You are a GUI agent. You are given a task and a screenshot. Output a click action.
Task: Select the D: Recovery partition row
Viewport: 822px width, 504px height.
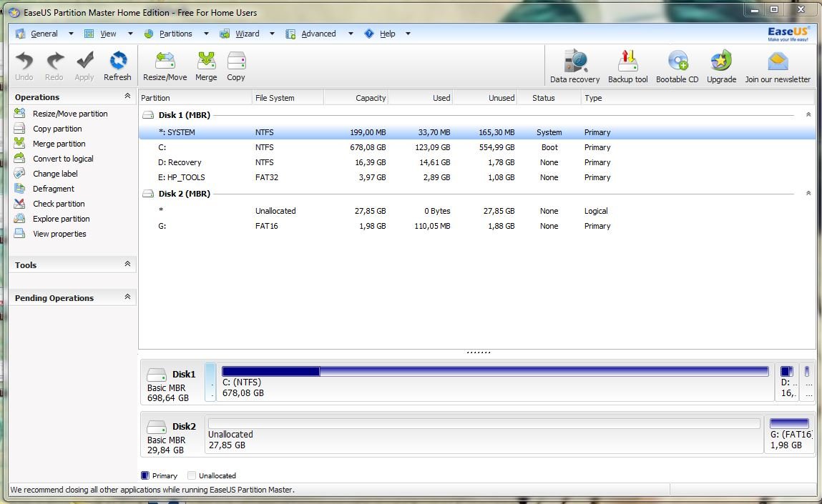click(477, 162)
